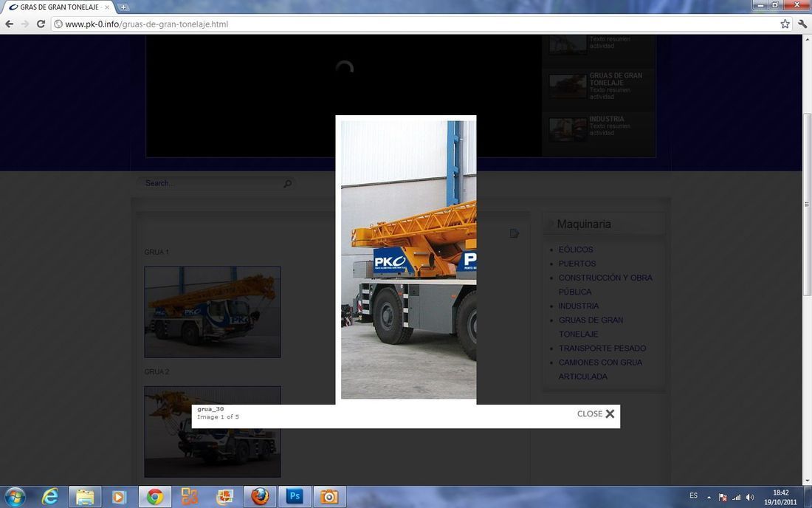812x508 pixels.
Task: Click the Maquinaria sidebar heading
Action: (584, 224)
